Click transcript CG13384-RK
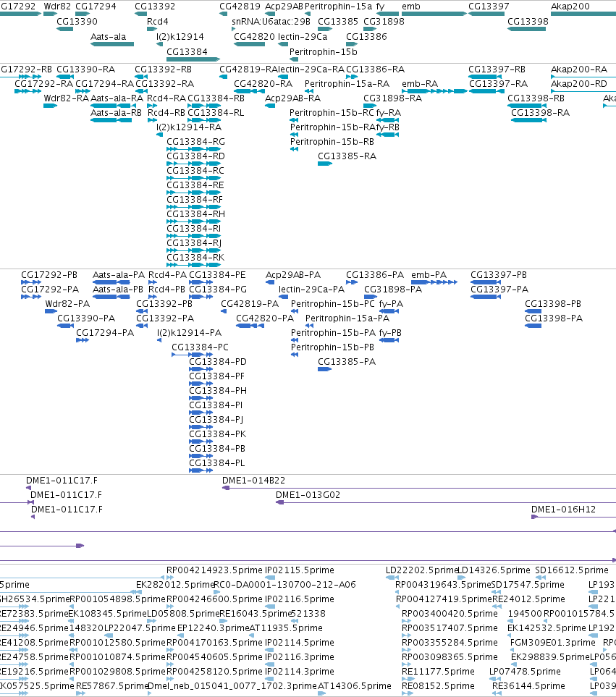The width and height of the screenshot is (616, 697). coord(195,257)
